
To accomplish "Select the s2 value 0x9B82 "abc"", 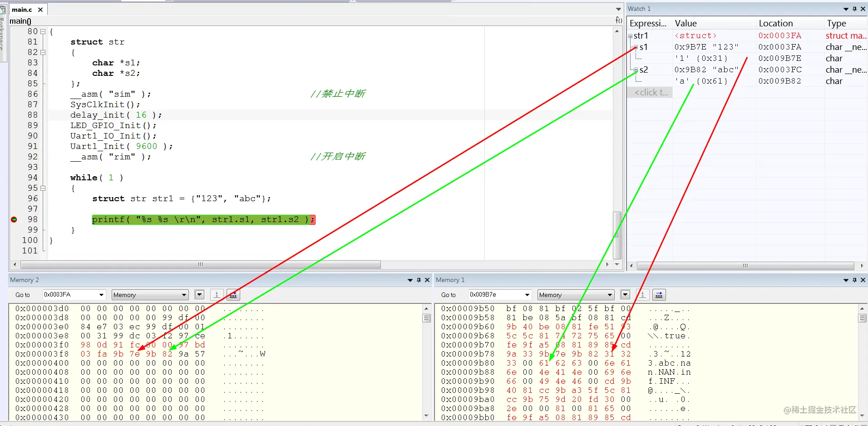I will [706, 70].
